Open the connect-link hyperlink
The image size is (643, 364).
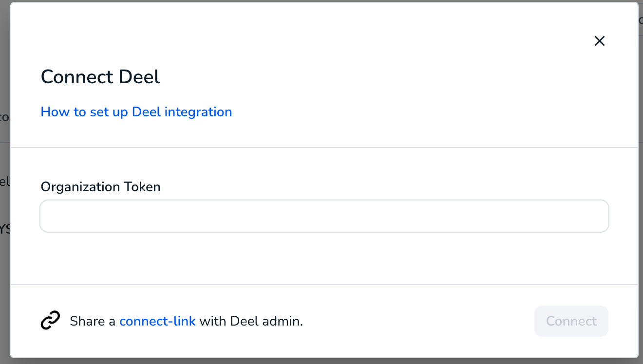click(x=157, y=321)
